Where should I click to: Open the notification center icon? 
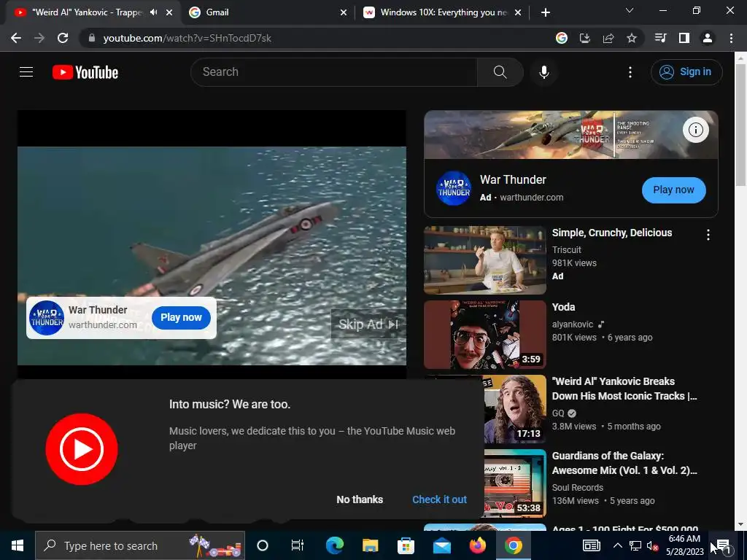[723, 546]
